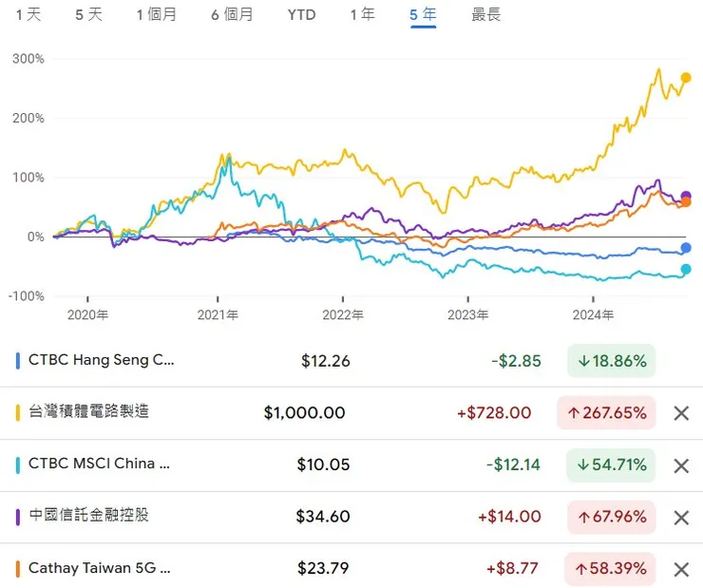
Task: Open the Cathay Taiwan 5G ... row
Action: click(351, 568)
